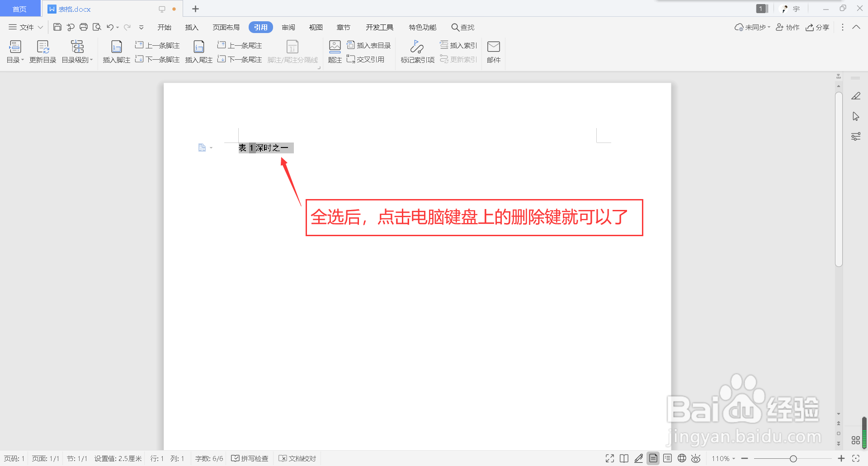Click 标记索引项 mark index entry icon
Image resolution: width=868 pixels, height=466 pixels.
pos(418,52)
